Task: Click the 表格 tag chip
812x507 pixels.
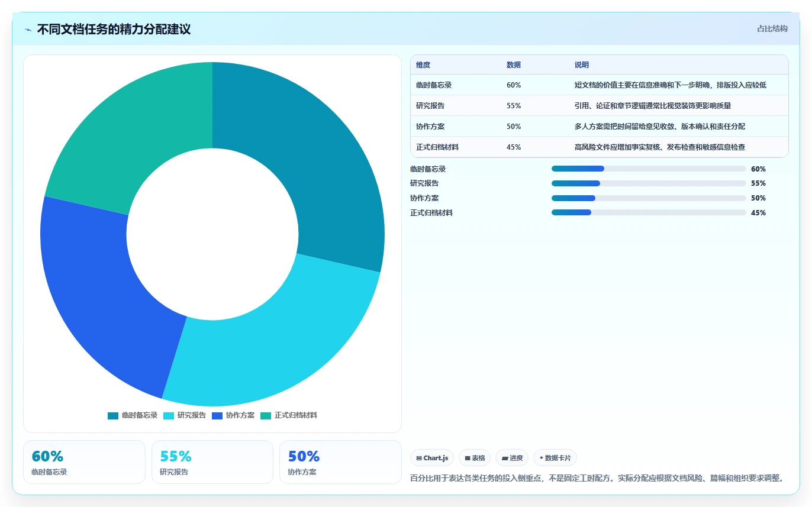Action: tap(475, 458)
